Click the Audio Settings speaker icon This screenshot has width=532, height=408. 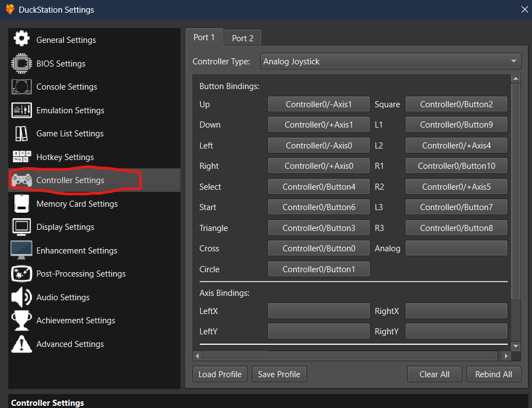point(21,297)
